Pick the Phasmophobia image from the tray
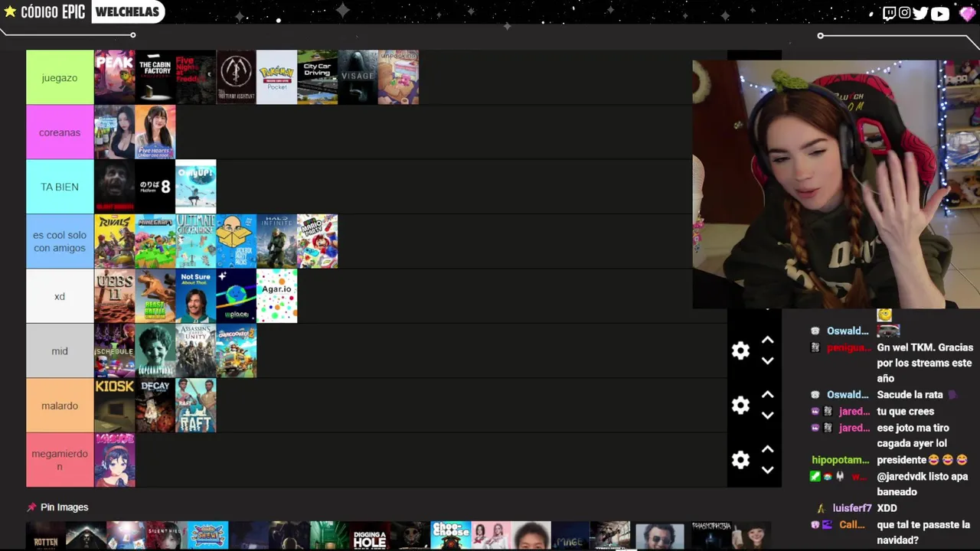 click(x=711, y=536)
